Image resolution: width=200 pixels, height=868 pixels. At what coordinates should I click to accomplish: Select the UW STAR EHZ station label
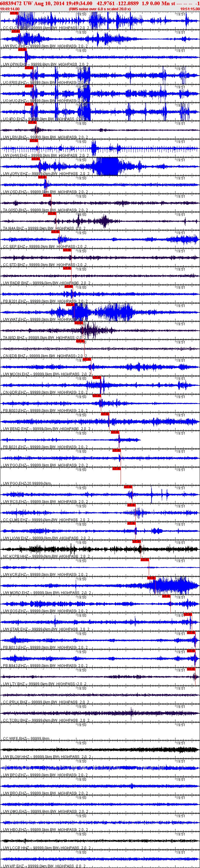tap(46, 629)
